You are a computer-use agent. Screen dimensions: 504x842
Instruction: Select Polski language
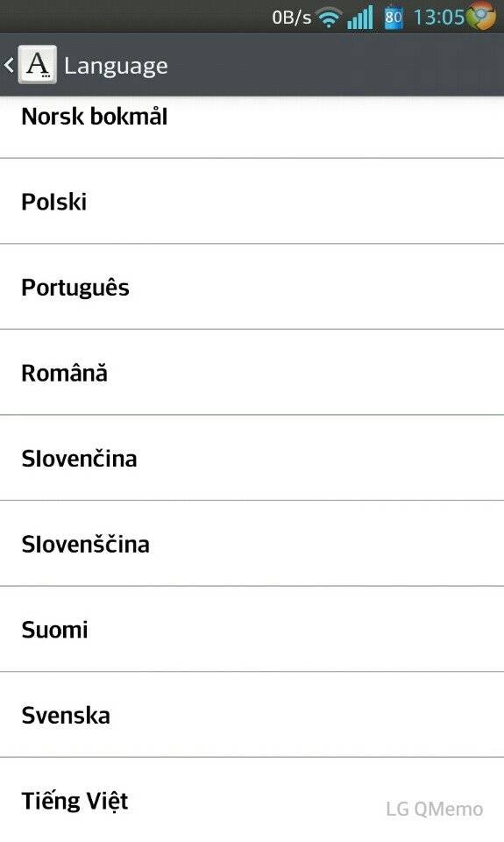[252, 202]
